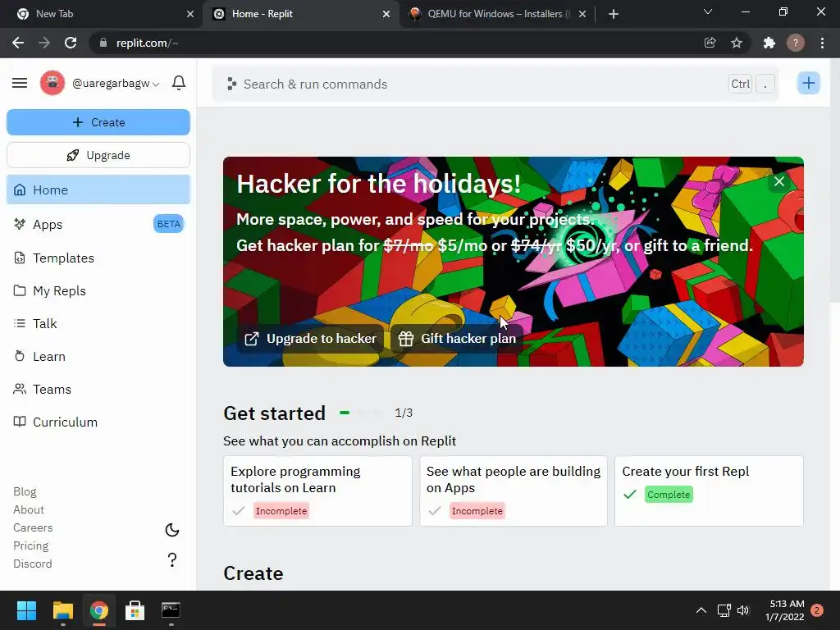Click the Search & run commands field
The height and width of the screenshot is (630, 840).
495,84
